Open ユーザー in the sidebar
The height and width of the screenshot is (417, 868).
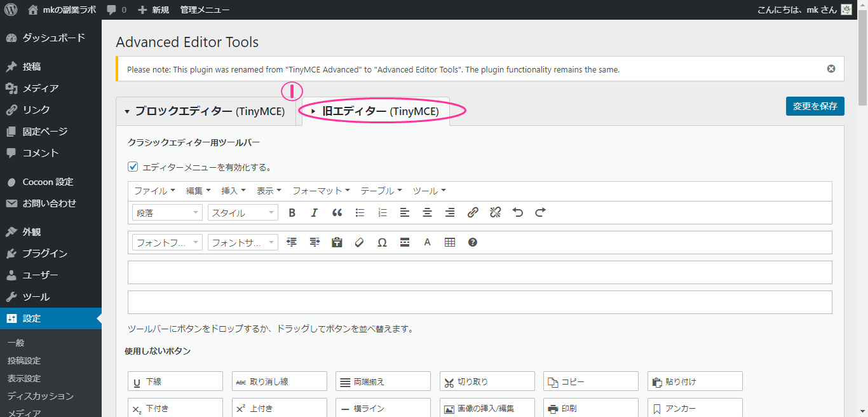click(51, 275)
